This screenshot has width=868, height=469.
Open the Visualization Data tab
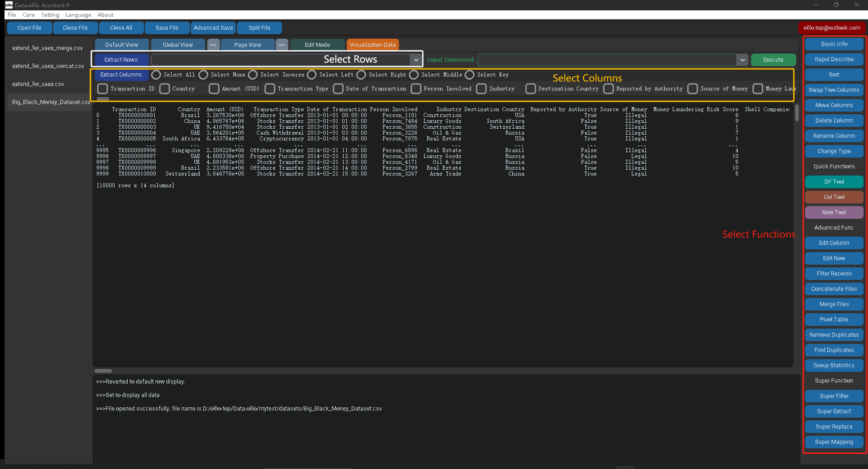tap(373, 45)
